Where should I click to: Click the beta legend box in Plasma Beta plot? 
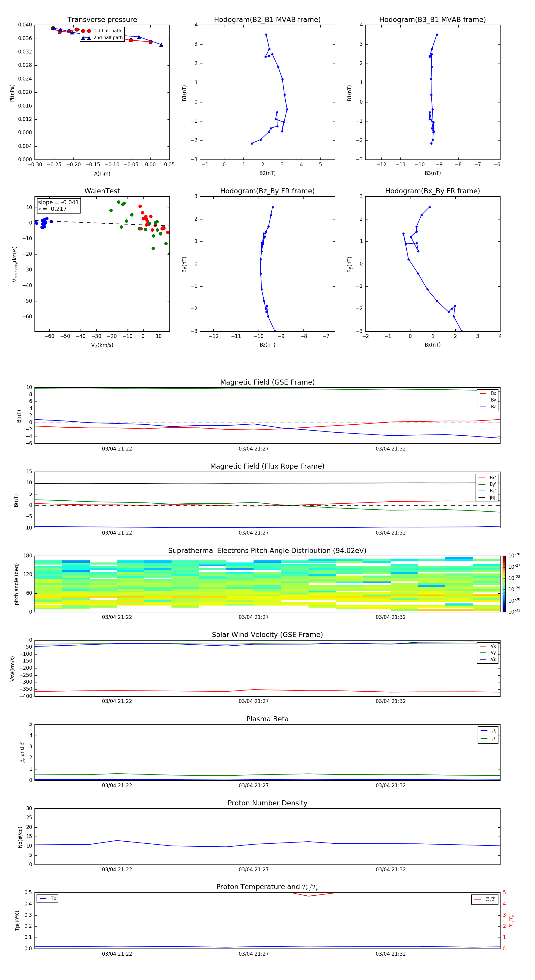point(488,735)
